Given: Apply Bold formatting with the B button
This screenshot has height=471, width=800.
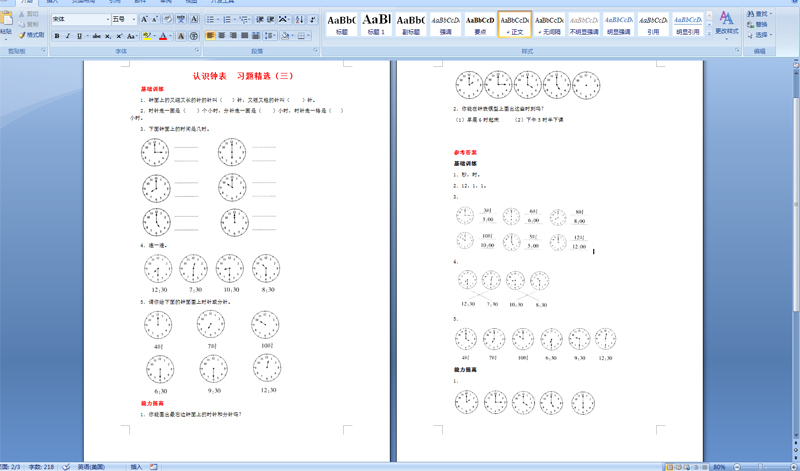Looking at the screenshot, I should click(x=57, y=36).
